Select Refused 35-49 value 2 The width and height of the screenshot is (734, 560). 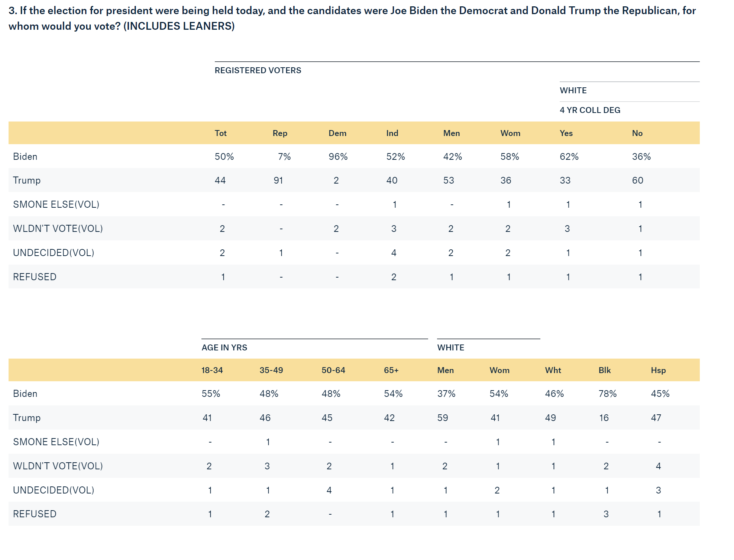pyautogui.click(x=267, y=514)
